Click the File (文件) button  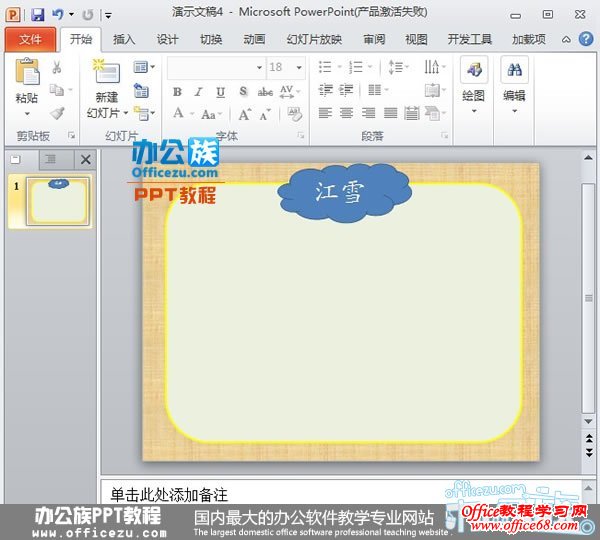click(x=30, y=40)
